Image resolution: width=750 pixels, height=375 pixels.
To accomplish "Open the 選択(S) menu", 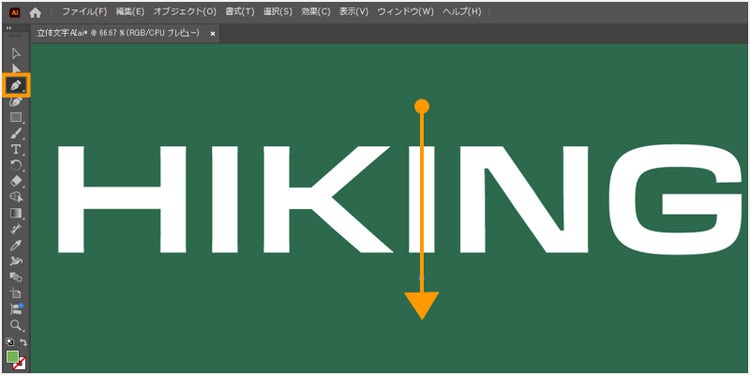I will coord(277,12).
